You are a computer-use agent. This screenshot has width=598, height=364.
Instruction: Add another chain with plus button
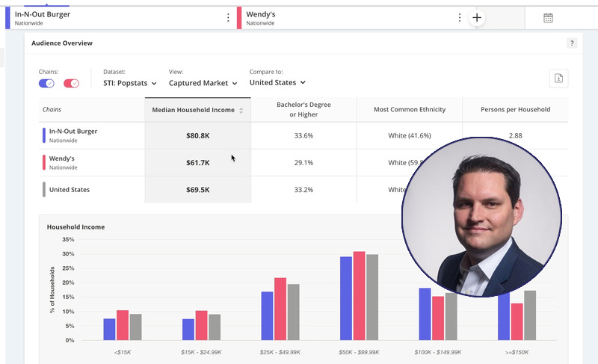click(x=477, y=17)
